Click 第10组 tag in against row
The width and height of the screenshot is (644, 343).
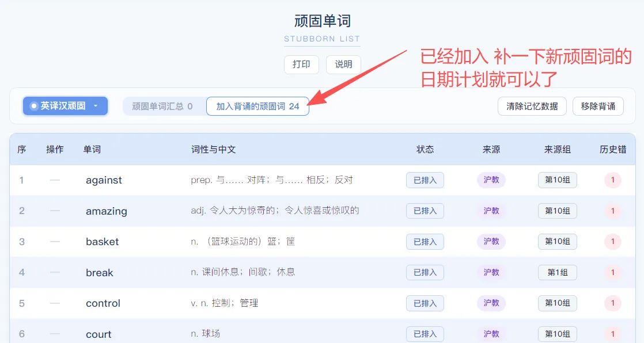558,180
